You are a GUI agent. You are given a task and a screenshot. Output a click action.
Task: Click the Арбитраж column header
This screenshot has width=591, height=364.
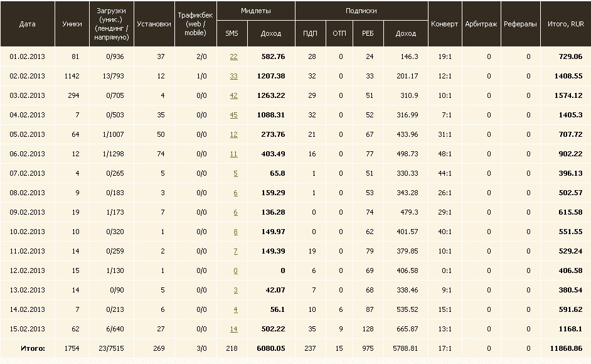[x=481, y=24]
